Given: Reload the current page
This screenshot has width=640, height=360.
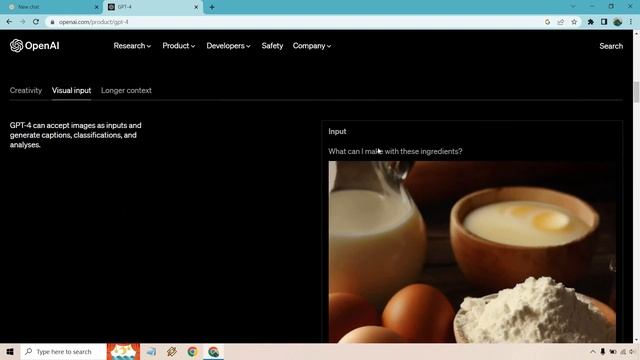Looking at the screenshot, I should pos(36,22).
